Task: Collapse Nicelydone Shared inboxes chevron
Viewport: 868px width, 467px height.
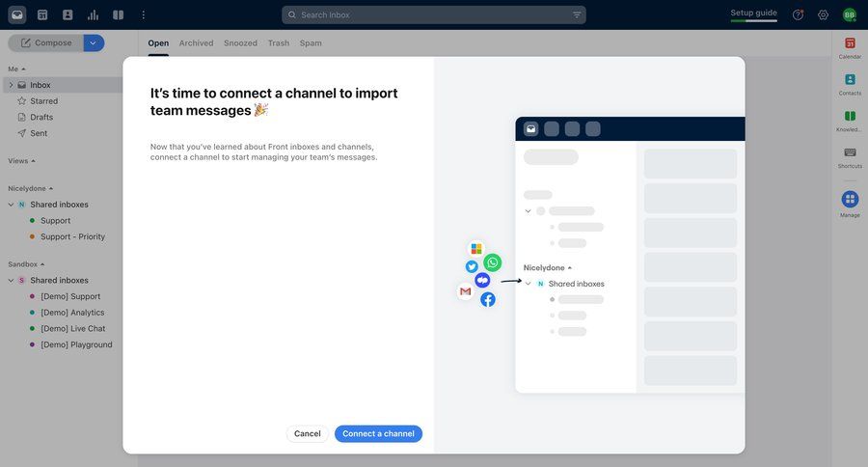Action: coord(11,205)
